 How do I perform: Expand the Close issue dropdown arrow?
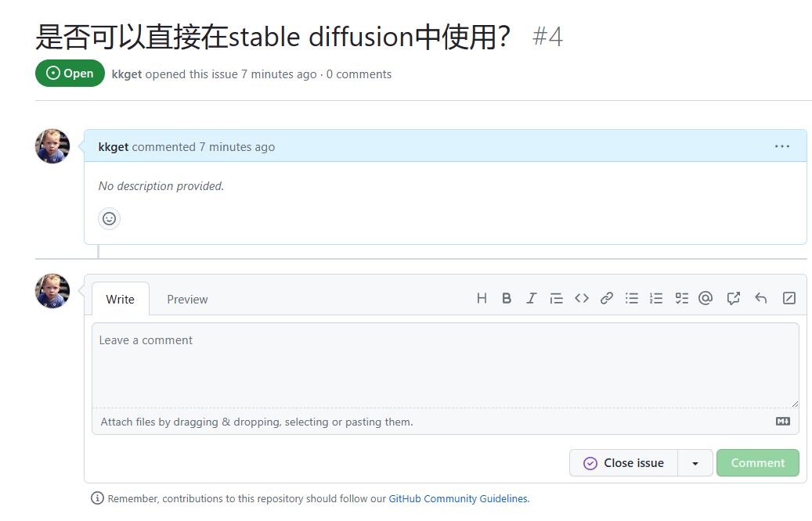coord(695,462)
